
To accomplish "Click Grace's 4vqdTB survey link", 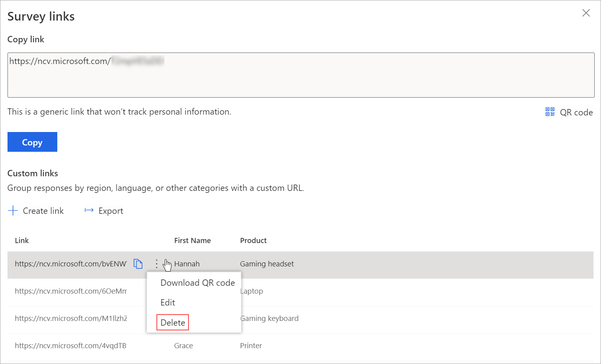I will point(70,345).
